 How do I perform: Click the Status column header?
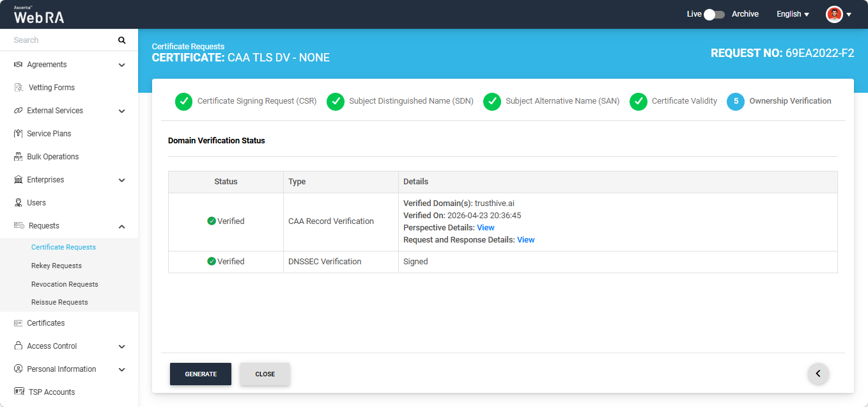click(226, 182)
